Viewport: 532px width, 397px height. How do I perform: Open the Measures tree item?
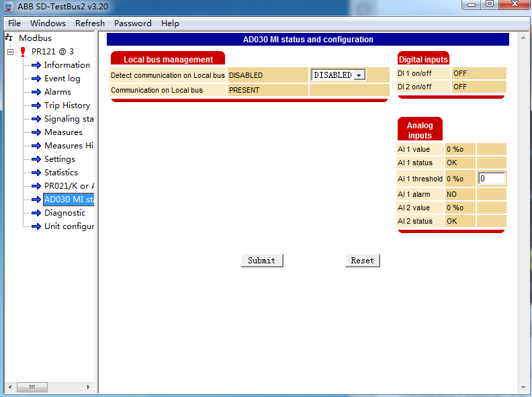click(x=63, y=132)
